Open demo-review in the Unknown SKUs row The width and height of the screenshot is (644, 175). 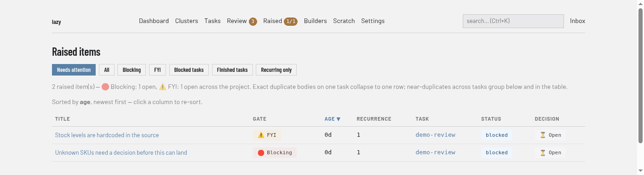[x=435, y=152]
